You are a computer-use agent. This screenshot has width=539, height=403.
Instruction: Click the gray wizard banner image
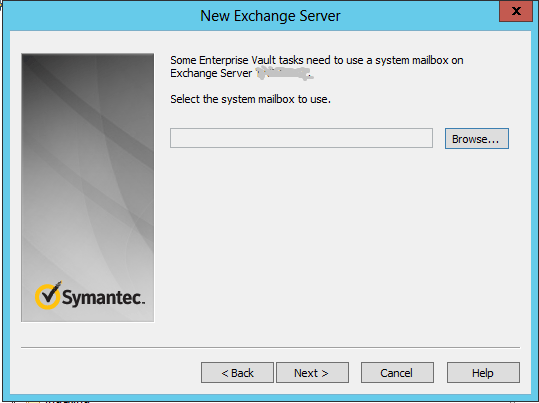[88, 187]
